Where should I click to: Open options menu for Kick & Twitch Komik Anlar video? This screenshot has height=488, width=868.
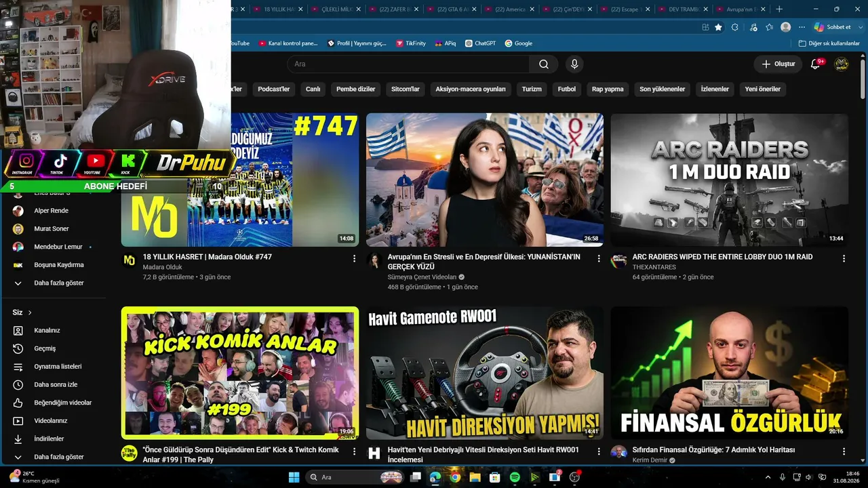click(354, 451)
